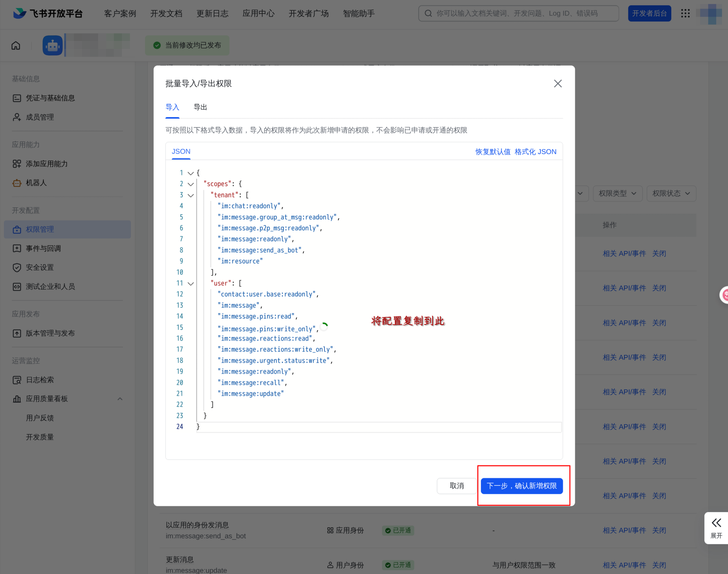Click the home icon below header
This screenshot has height=574, width=728.
[16, 45]
